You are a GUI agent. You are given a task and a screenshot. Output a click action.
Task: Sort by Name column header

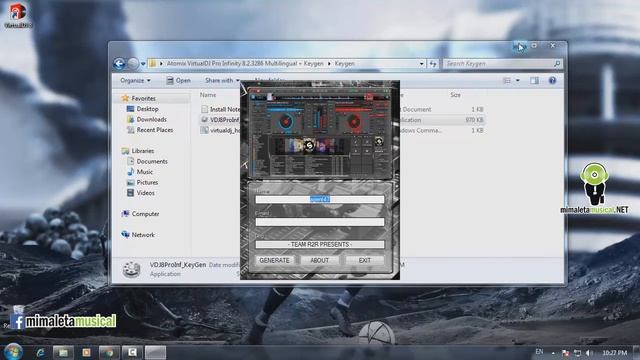pyautogui.click(x=208, y=95)
